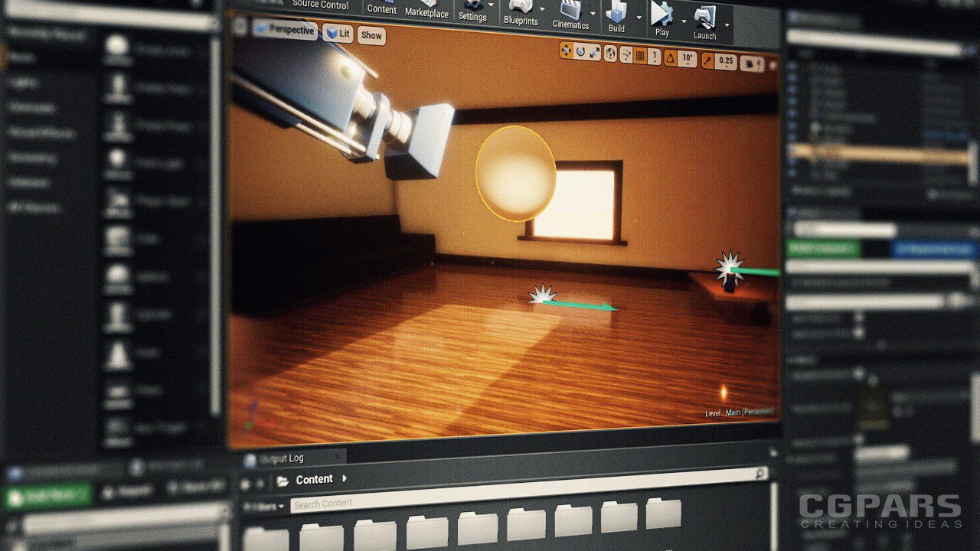Select the translate gizmo tool in viewport
Image resolution: width=980 pixels, height=551 pixels.
click(566, 51)
